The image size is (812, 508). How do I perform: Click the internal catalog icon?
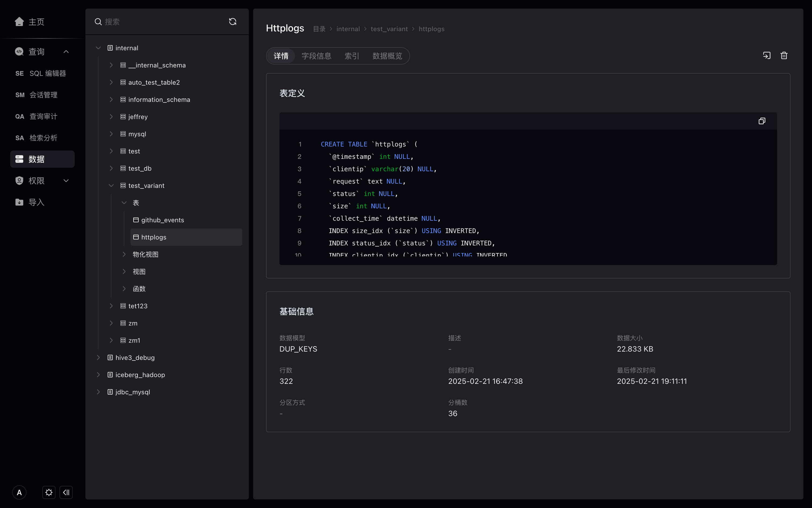click(110, 48)
